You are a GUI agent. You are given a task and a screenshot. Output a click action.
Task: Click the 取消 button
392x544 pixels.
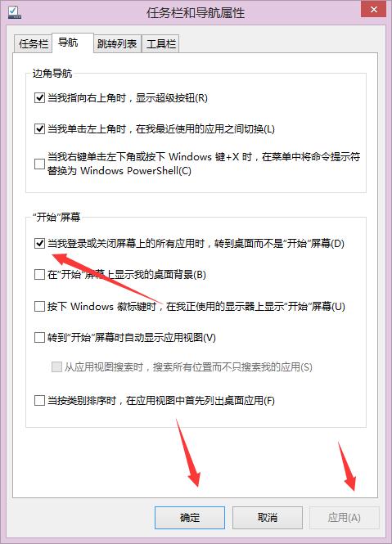point(268,518)
